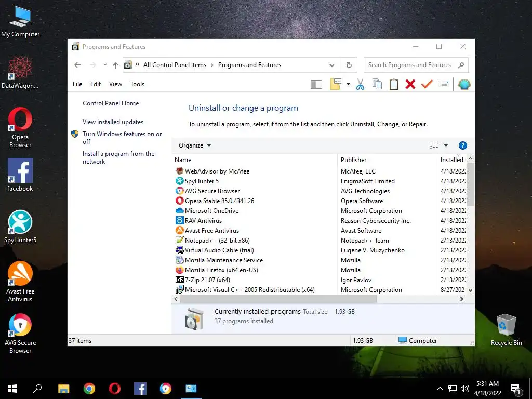Image resolution: width=532 pixels, height=399 pixels.
Task: Open the Organize dropdown
Action: coord(195,145)
